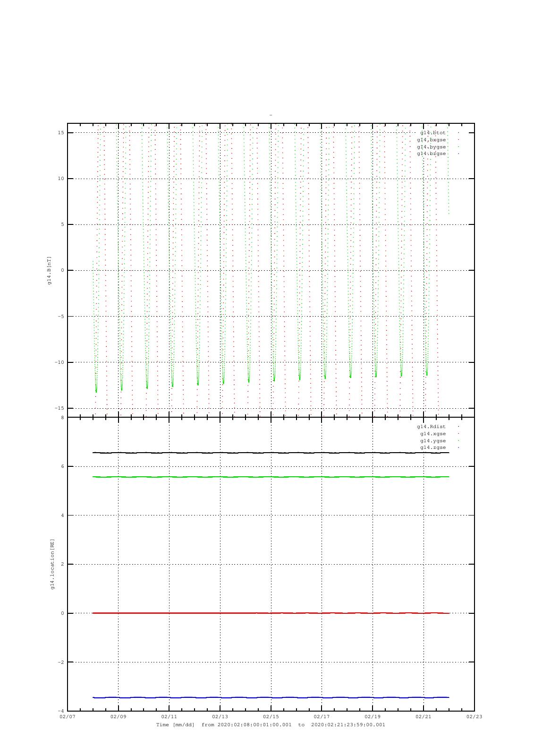This screenshot has height=756, width=534.
Task: Click the 15 tick on the magnetic field axis
Action: [x=61, y=133]
